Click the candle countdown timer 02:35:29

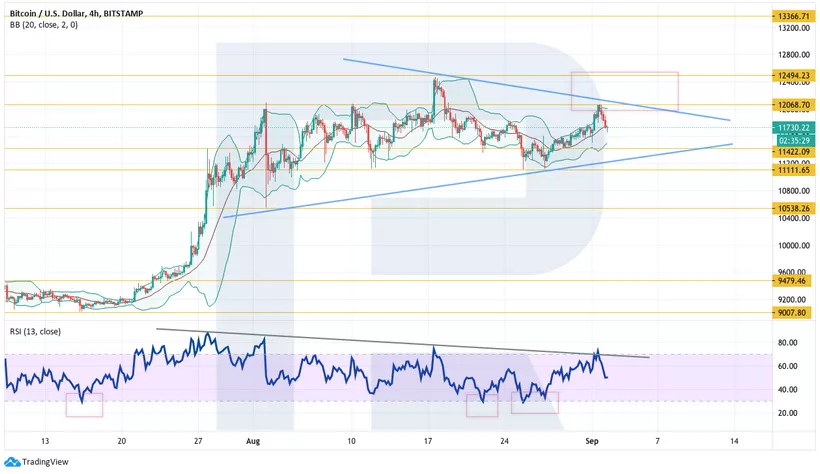pyautogui.click(x=792, y=140)
